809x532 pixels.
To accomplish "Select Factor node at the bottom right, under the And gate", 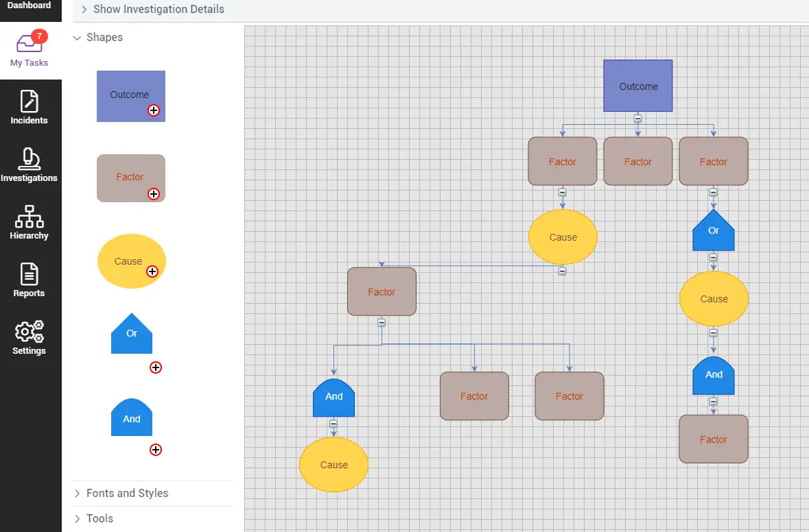I will pos(714,439).
